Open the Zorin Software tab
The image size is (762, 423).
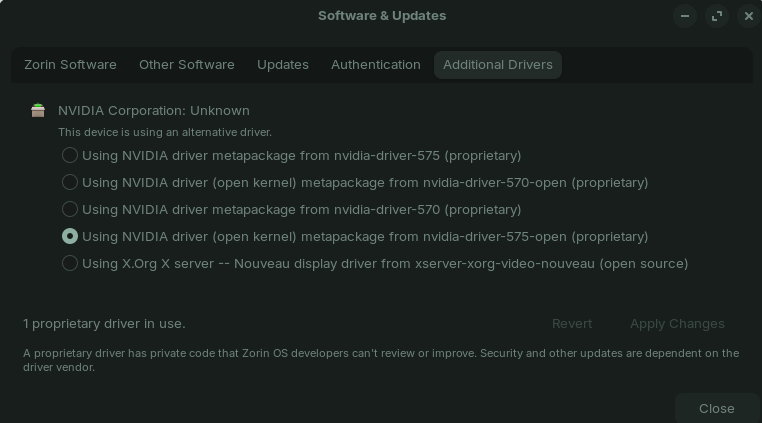[70, 65]
